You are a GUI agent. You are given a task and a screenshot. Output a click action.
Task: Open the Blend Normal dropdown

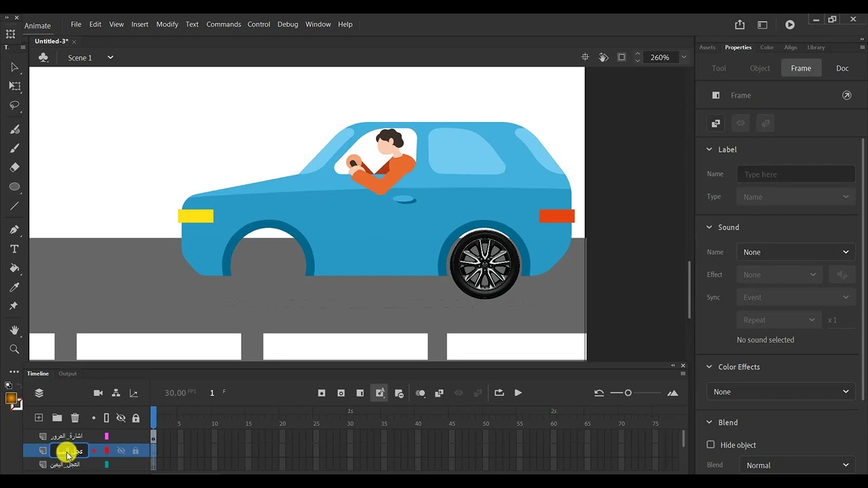pyautogui.click(x=797, y=465)
